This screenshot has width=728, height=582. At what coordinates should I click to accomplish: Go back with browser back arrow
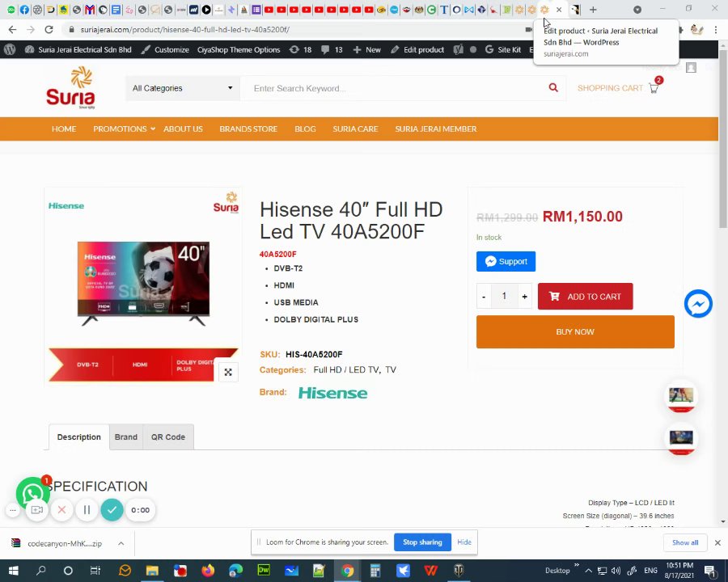coord(12,30)
